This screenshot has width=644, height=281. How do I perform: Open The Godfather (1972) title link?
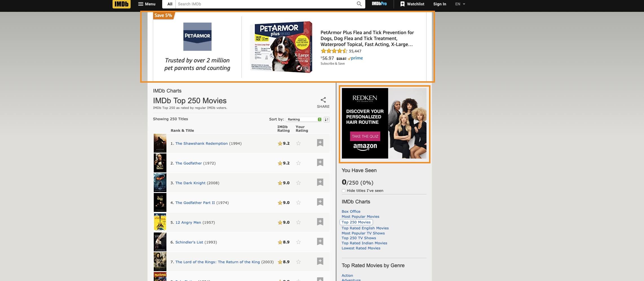[188, 163]
